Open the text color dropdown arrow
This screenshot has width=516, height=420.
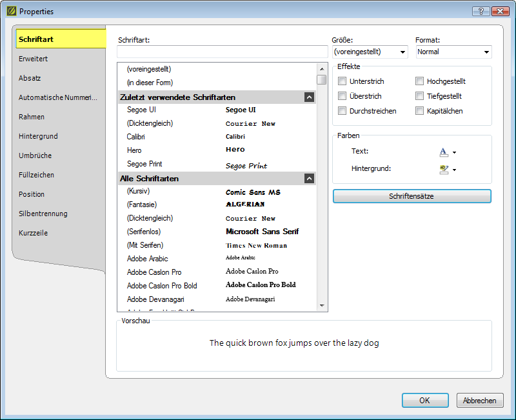coord(454,153)
